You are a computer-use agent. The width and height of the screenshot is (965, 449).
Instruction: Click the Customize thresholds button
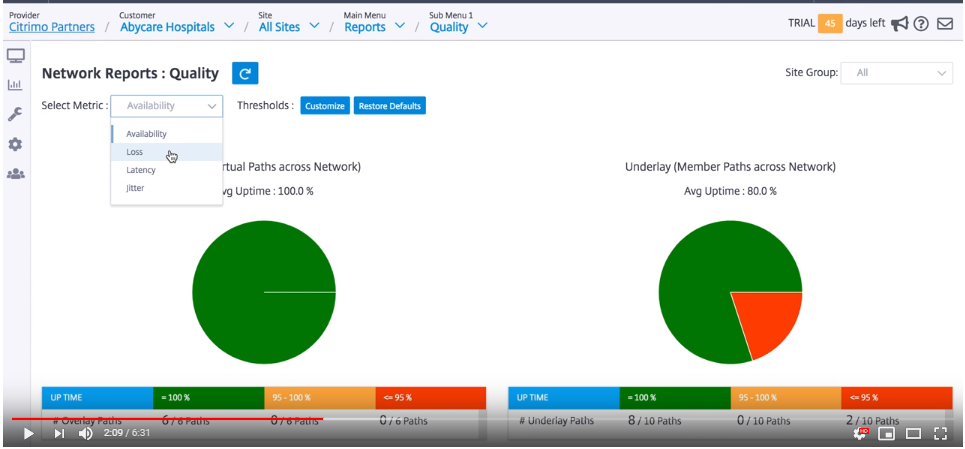[x=325, y=106]
